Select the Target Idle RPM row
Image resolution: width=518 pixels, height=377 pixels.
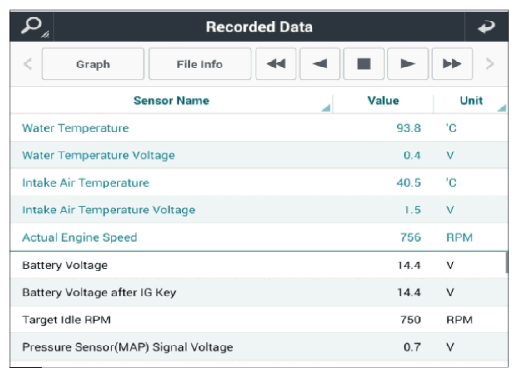(259, 320)
